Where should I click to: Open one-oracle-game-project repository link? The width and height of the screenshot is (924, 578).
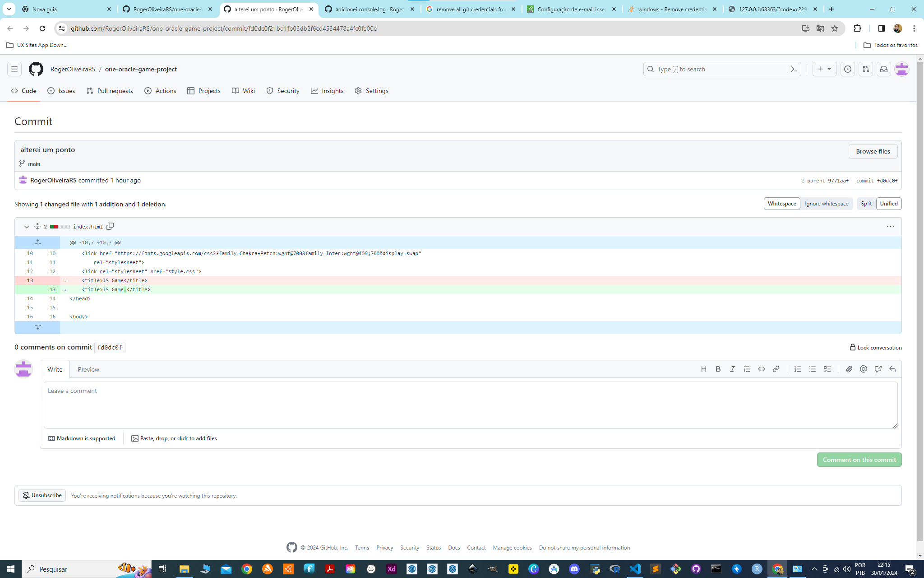click(141, 69)
